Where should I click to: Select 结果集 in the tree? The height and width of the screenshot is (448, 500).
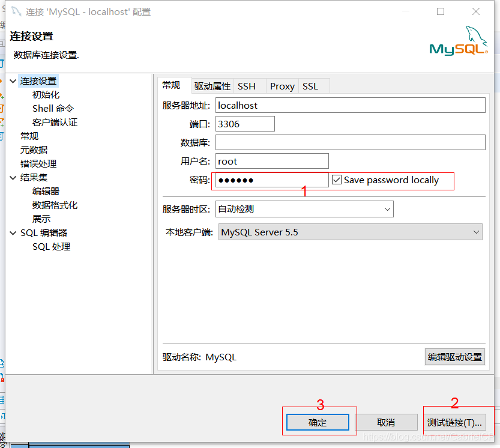pos(34,178)
